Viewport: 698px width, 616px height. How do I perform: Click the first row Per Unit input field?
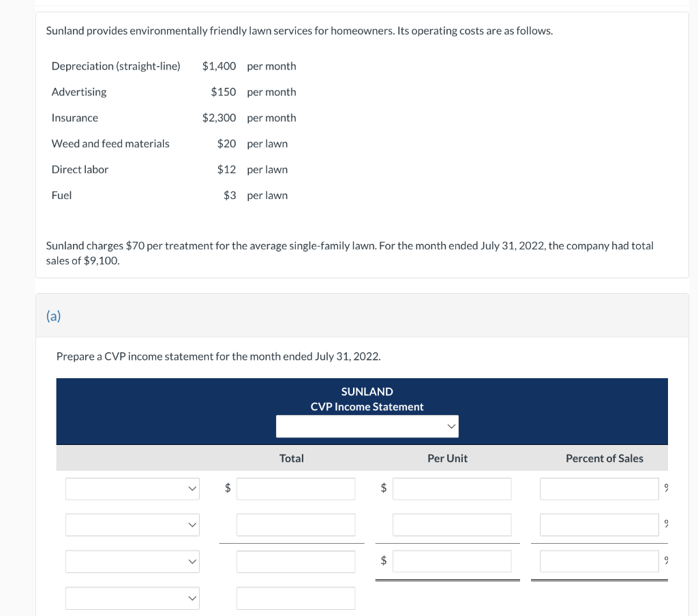(452, 489)
